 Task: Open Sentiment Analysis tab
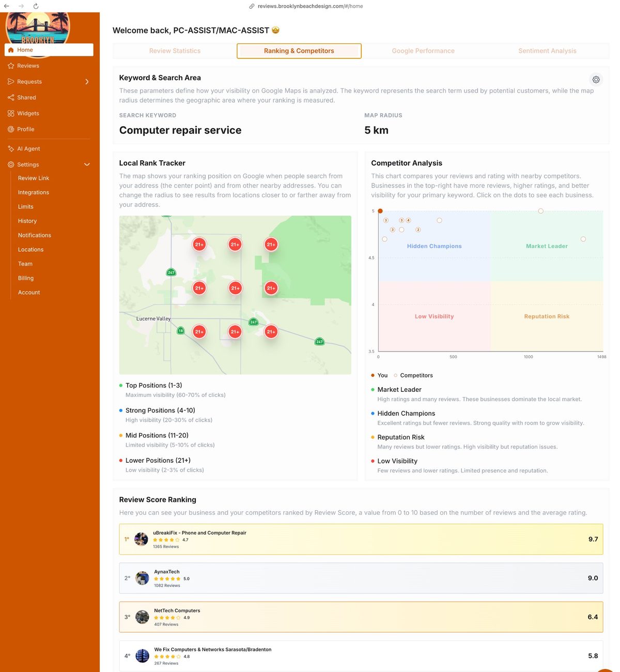pyautogui.click(x=547, y=51)
